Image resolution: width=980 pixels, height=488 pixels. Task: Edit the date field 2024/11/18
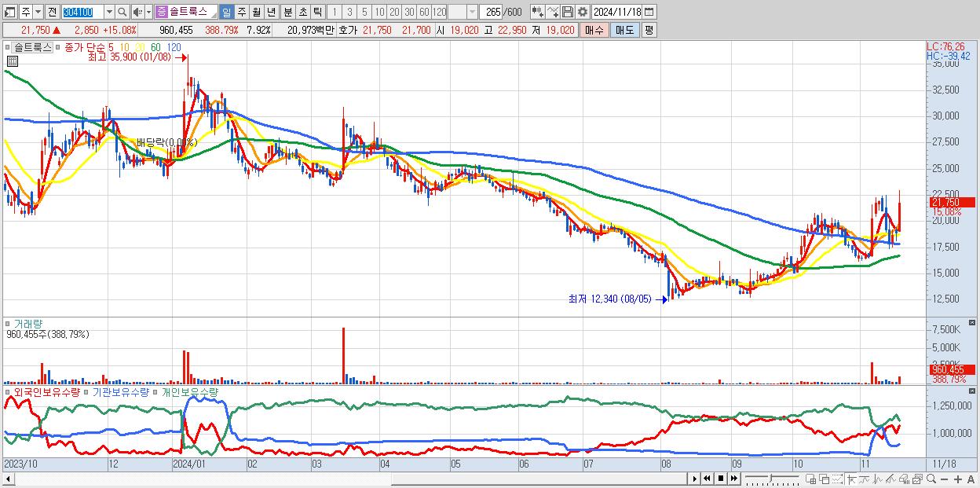(x=617, y=12)
